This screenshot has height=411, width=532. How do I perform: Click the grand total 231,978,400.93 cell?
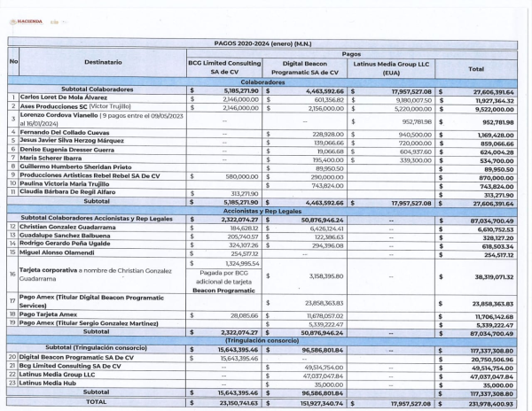tap(476, 404)
